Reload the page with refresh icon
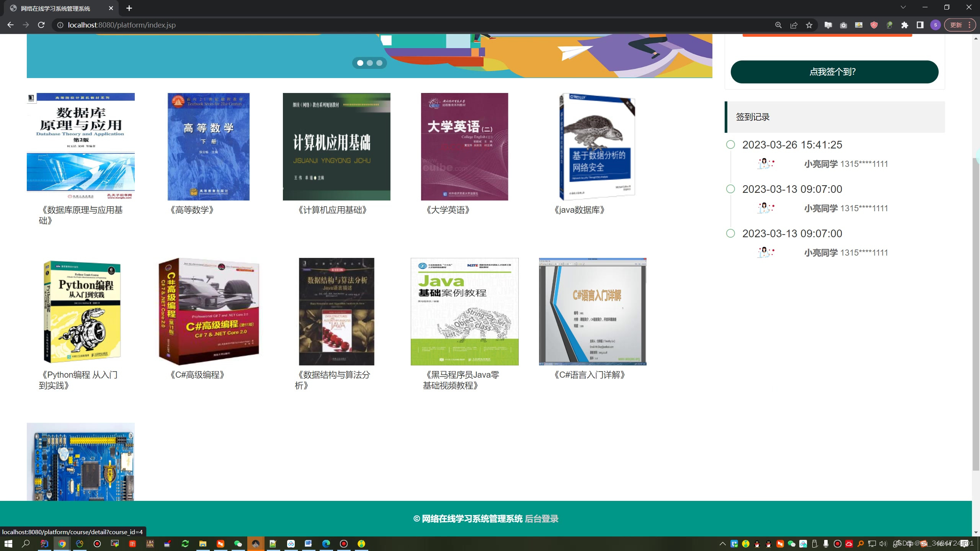The image size is (980, 551). point(41,25)
